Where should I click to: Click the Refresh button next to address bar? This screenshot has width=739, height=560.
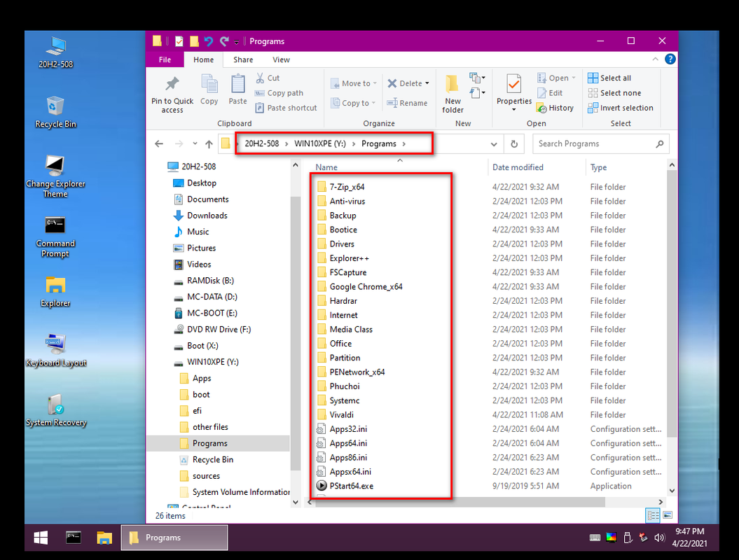(514, 143)
